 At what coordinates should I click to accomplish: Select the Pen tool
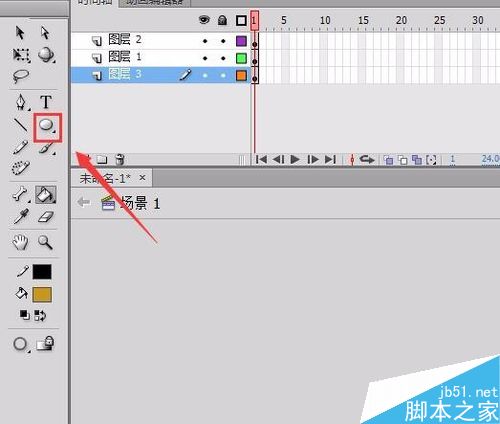click(x=22, y=102)
